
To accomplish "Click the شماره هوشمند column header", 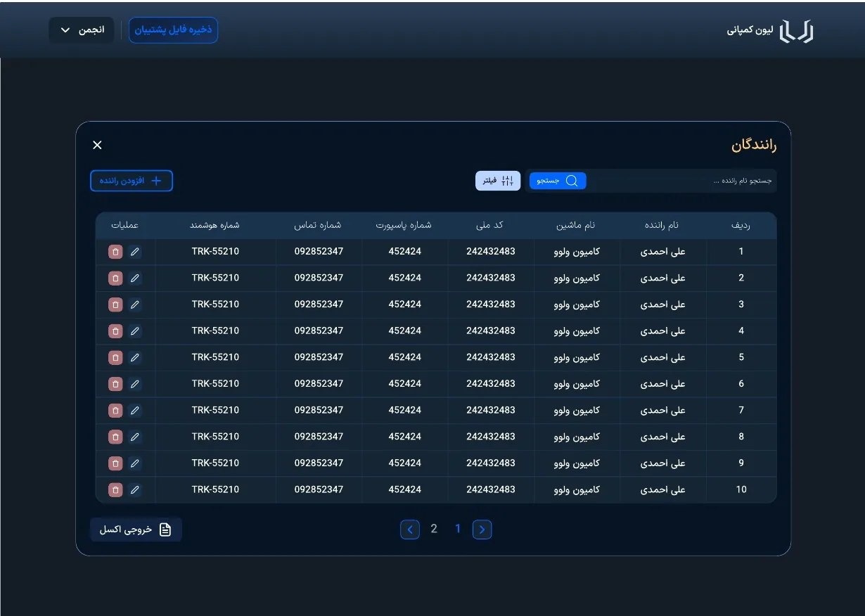I will pos(214,225).
